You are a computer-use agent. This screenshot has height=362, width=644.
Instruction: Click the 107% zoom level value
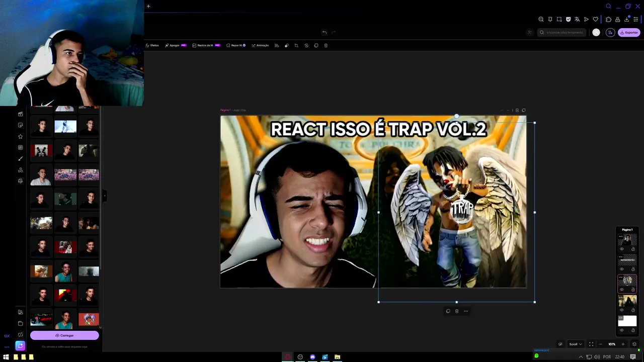coord(612,344)
